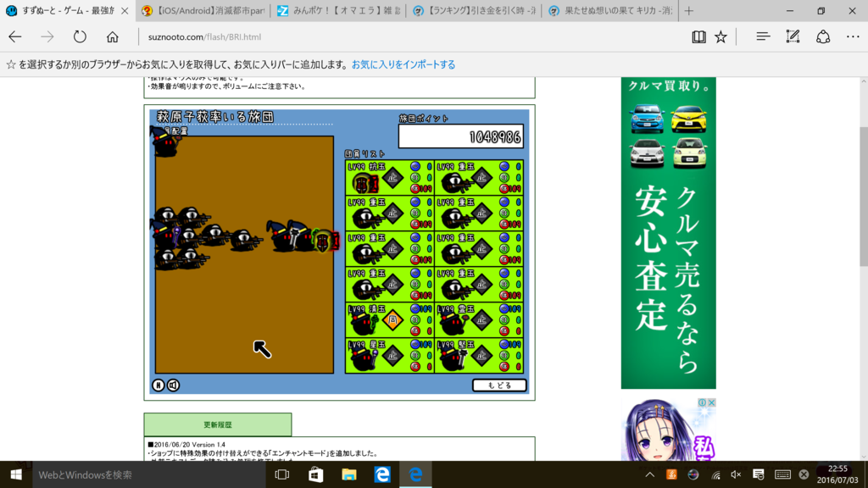The width and height of the screenshot is (868, 488).
Task: Select the すずぬーと - ゲーム tab
Action: tap(61, 10)
